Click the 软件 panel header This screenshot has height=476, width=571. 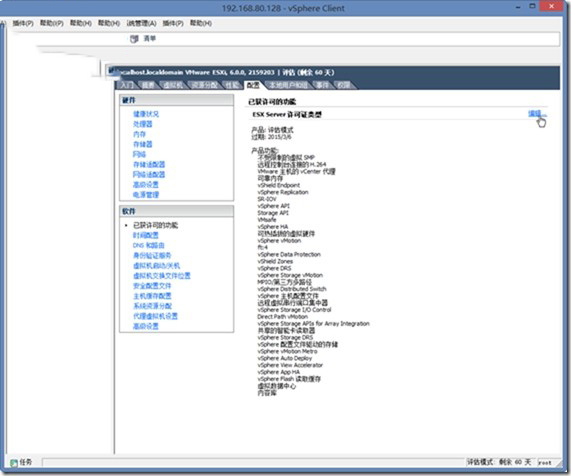[176, 211]
